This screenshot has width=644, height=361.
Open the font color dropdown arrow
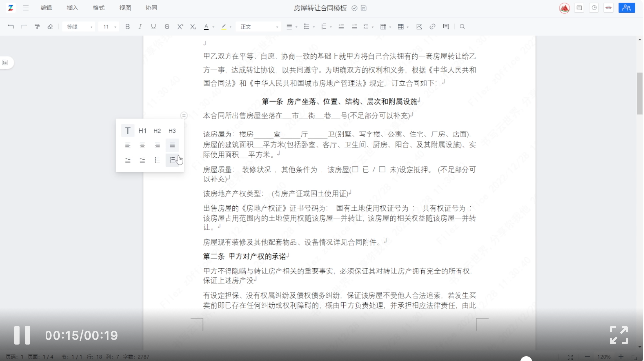213,27
